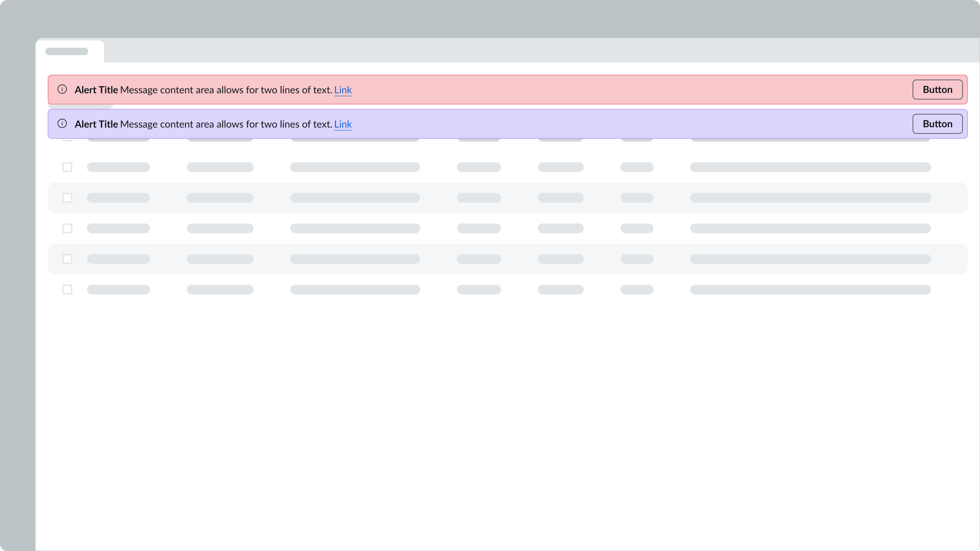Select the info indicator in the lavender notification bar
The height and width of the screenshot is (551, 980).
(x=62, y=124)
